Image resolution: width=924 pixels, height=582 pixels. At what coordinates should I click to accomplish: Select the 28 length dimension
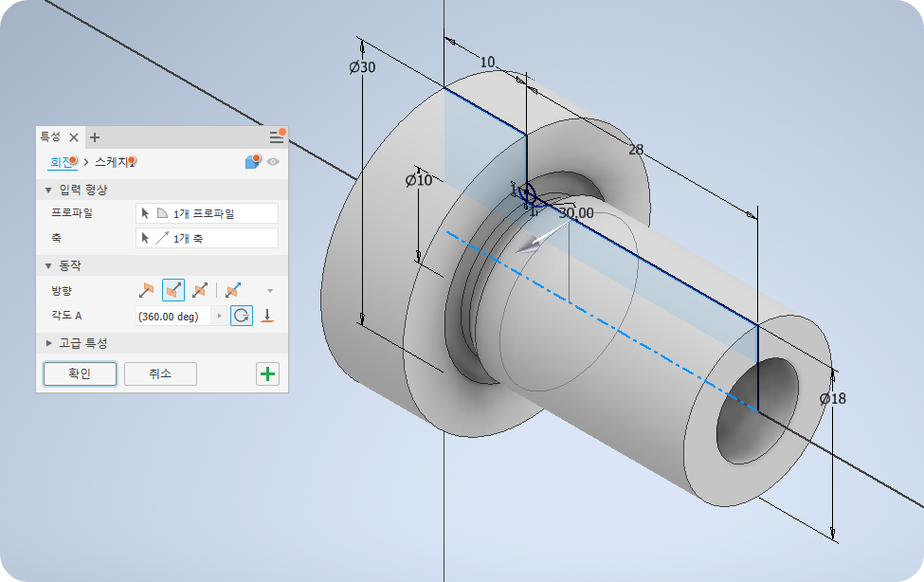pos(636,150)
